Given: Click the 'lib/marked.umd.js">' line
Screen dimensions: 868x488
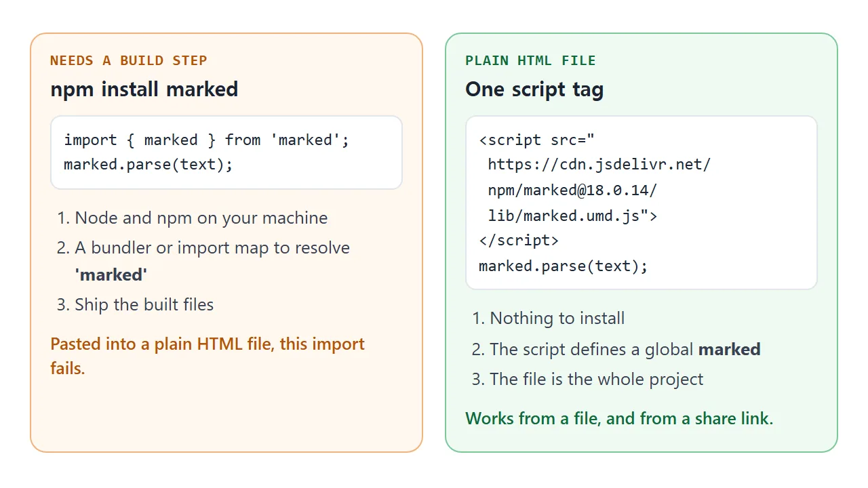Looking at the screenshot, I should pyautogui.click(x=572, y=216).
